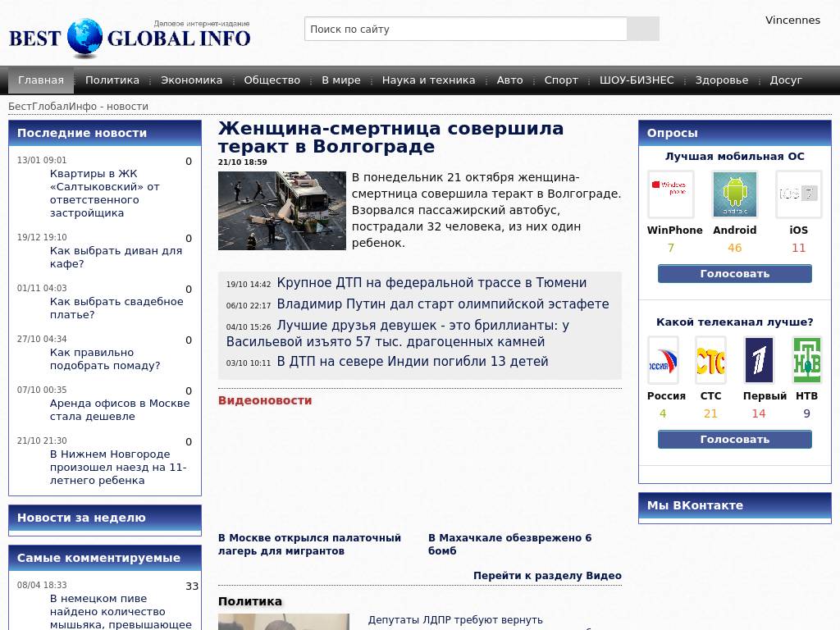
Task: Select the Россия channel logo
Action: coord(663,360)
